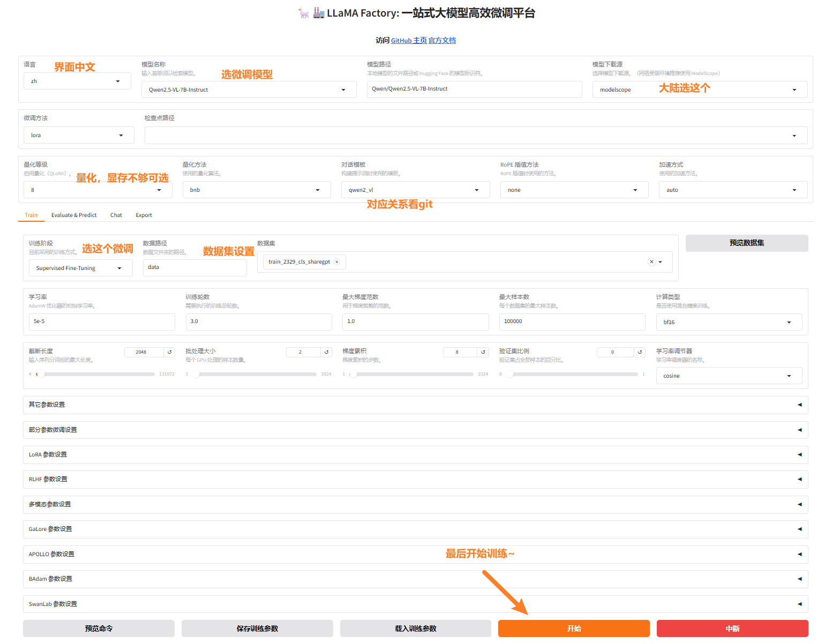Switch to the Train tab
This screenshot has width=825, height=644.
31,215
